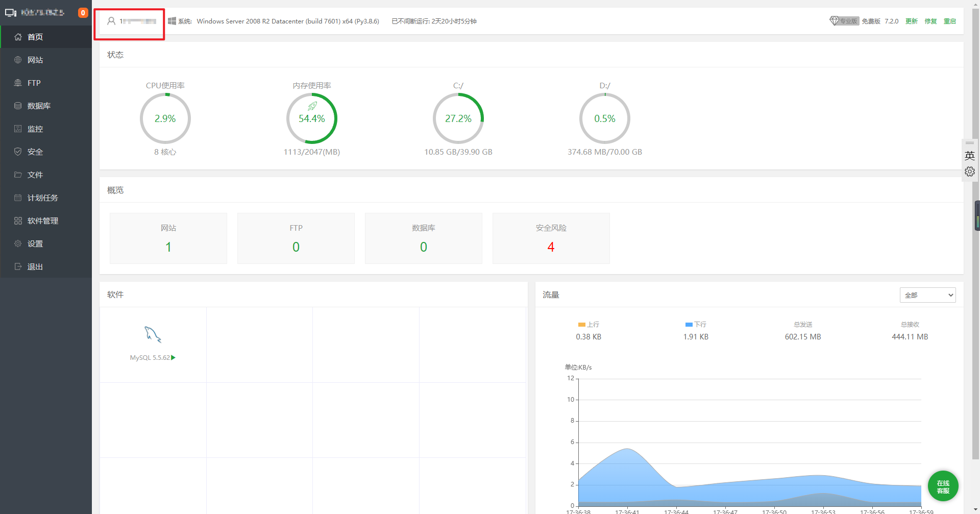Click the panel logo monitor icon
This screenshot has width=980, height=514.
11,13
